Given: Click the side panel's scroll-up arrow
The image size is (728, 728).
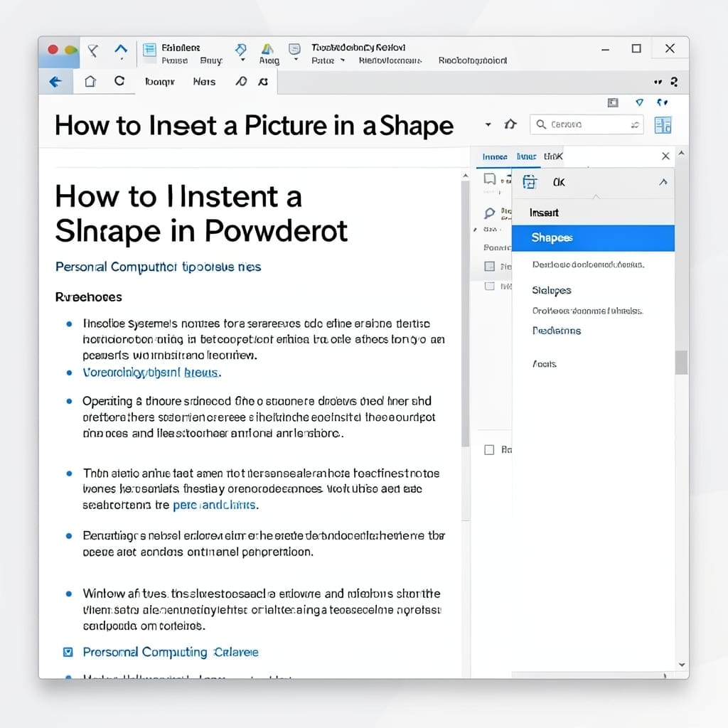Looking at the screenshot, I should pyautogui.click(x=681, y=153).
